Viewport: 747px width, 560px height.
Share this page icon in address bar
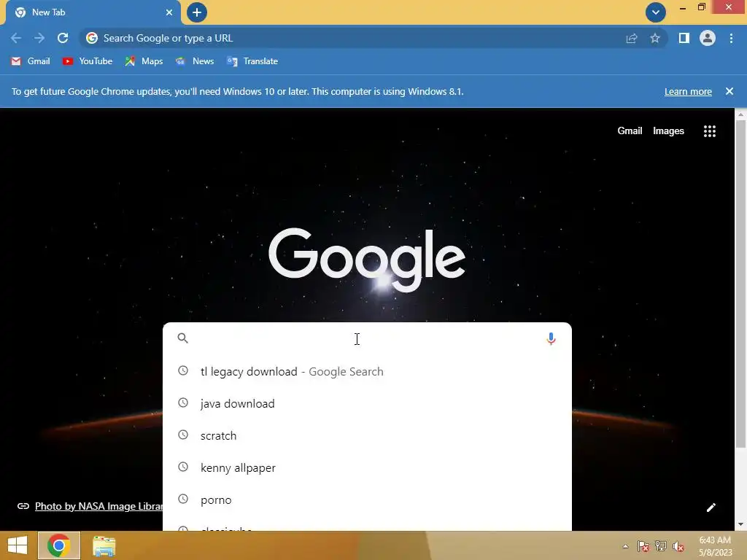coord(632,38)
